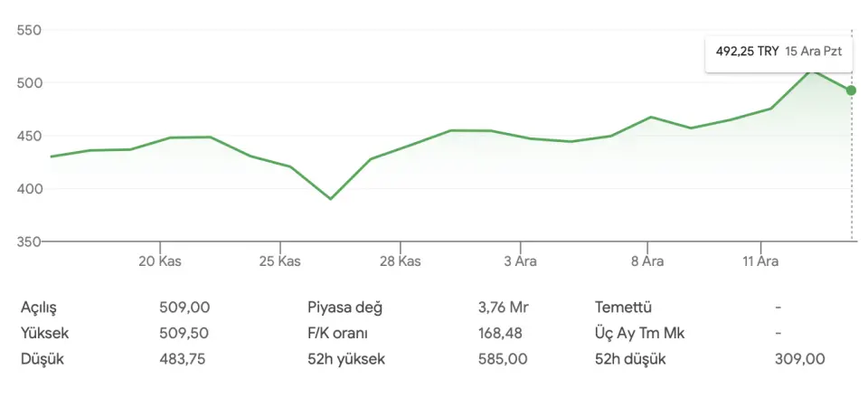Click the Piyasa değ label
Screen dimensions: 868x417
pyautogui.click(x=345, y=308)
